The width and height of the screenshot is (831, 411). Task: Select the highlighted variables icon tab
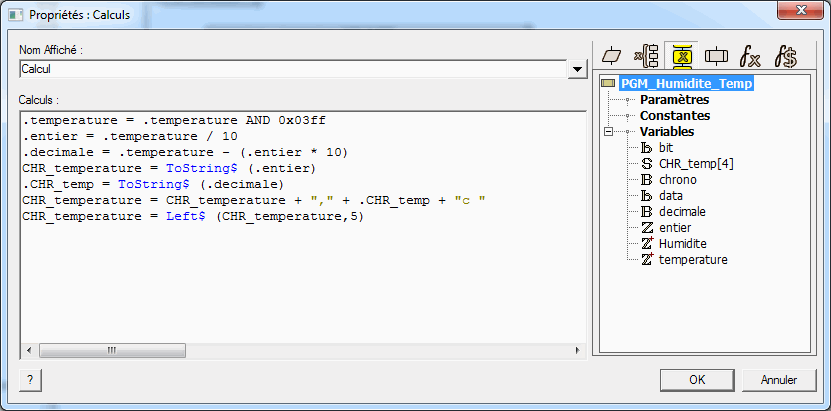point(683,56)
